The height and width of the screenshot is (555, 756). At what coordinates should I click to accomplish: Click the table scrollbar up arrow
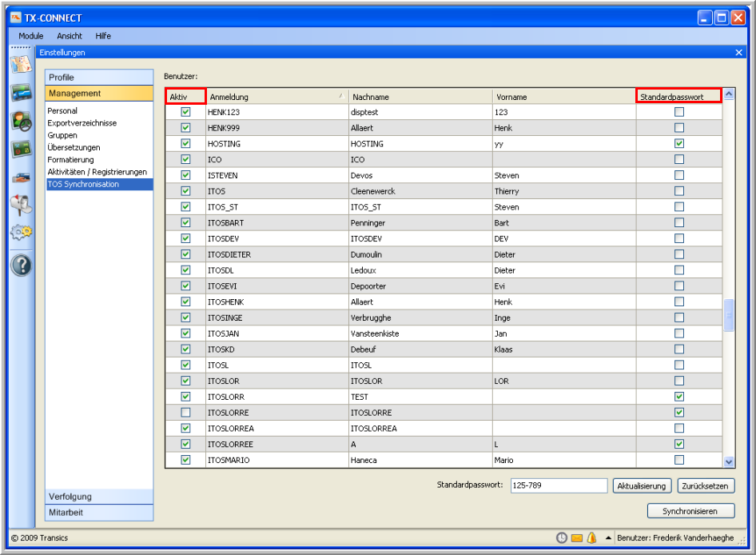click(729, 94)
